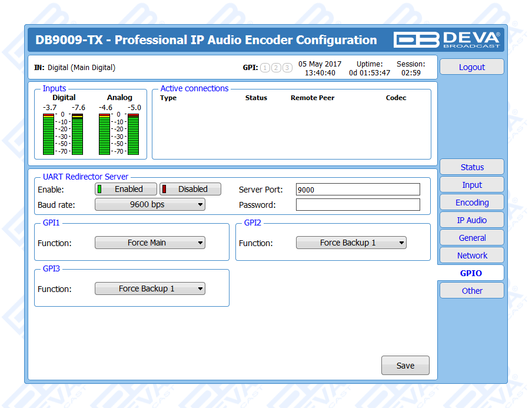532x408 pixels.
Task: Open the Baud rate dropdown
Action: [150, 205]
